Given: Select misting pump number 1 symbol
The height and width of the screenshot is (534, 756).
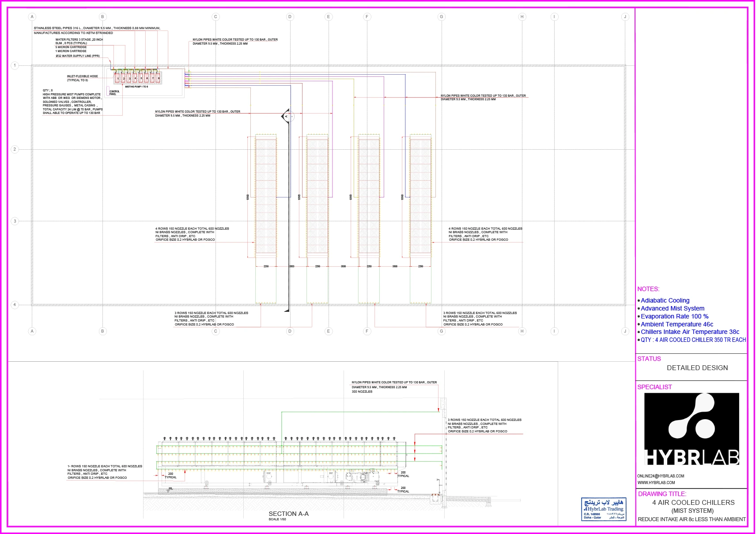Looking at the screenshot, I should [x=117, y=78].
